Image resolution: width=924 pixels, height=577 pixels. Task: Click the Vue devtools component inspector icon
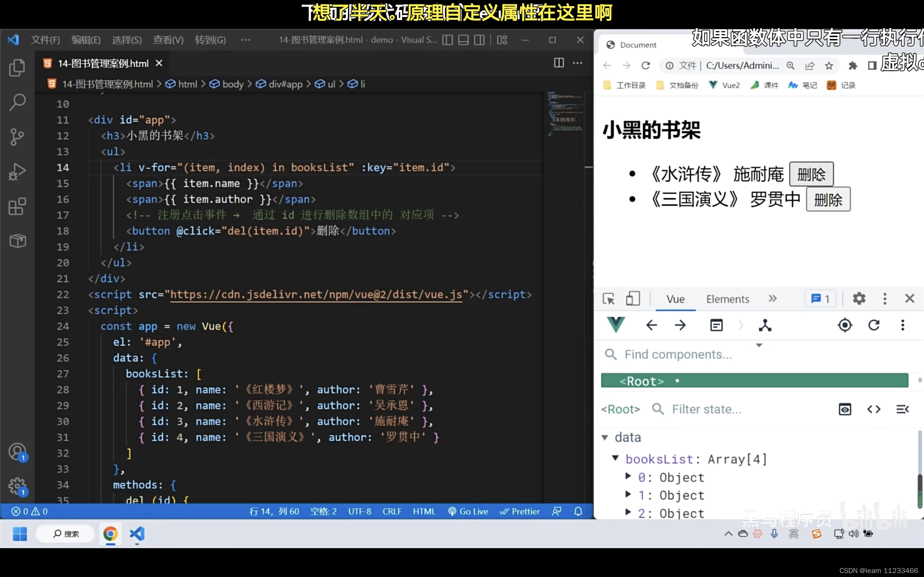[x=765, y=326]
